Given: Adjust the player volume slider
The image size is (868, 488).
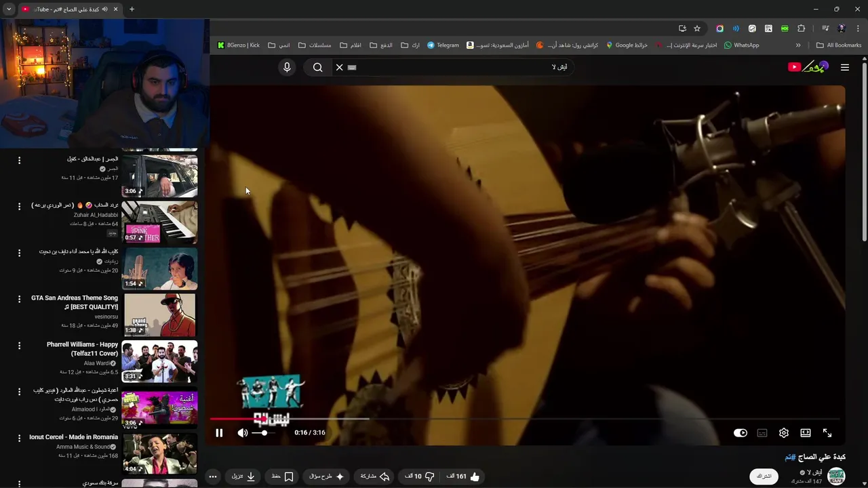Looking at the screenshot, I should pyautogui.click(x=264, y=433).
